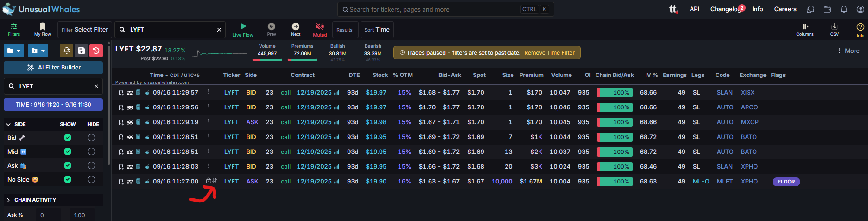Click the Premiums 72.06M bull/bear bar
The image size is (868, 221).
point(302,60)
